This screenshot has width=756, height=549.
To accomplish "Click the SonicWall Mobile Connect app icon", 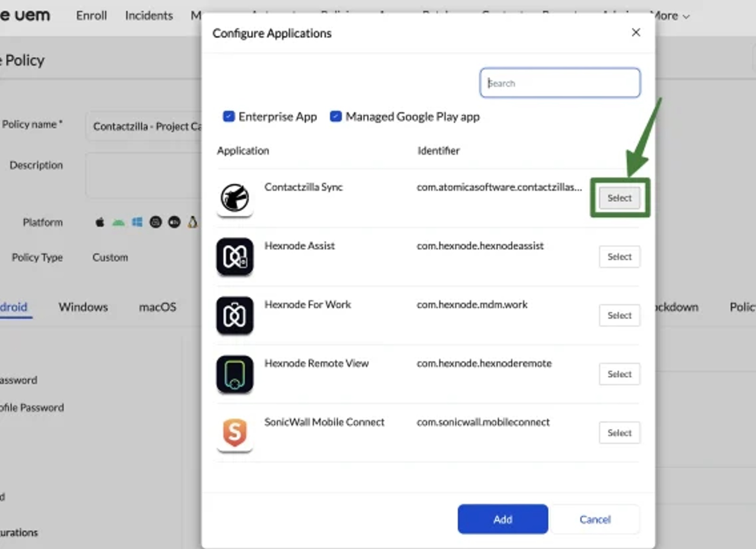I will coord(235,433).
